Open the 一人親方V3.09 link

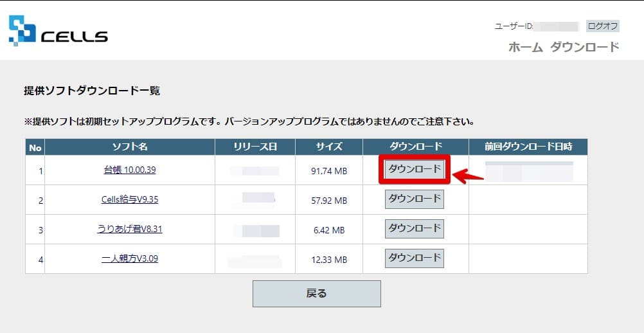(130, 258)
